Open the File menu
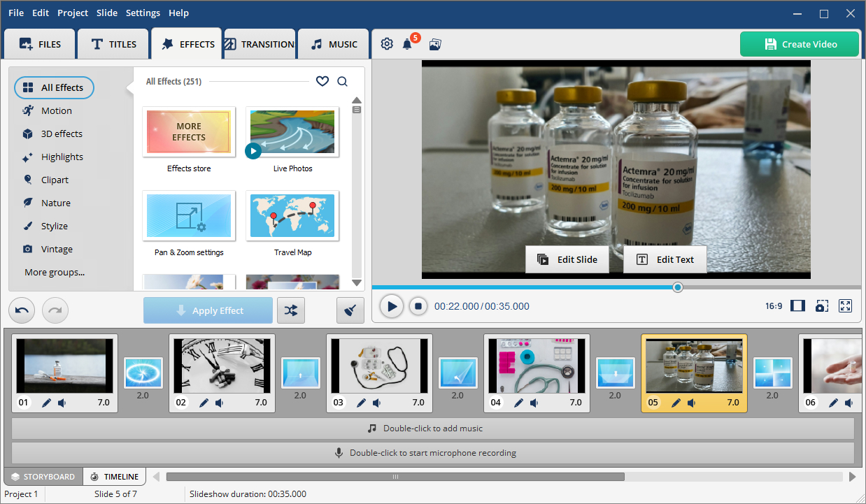This screenshot has height=504, width=866. pos(16,13)
